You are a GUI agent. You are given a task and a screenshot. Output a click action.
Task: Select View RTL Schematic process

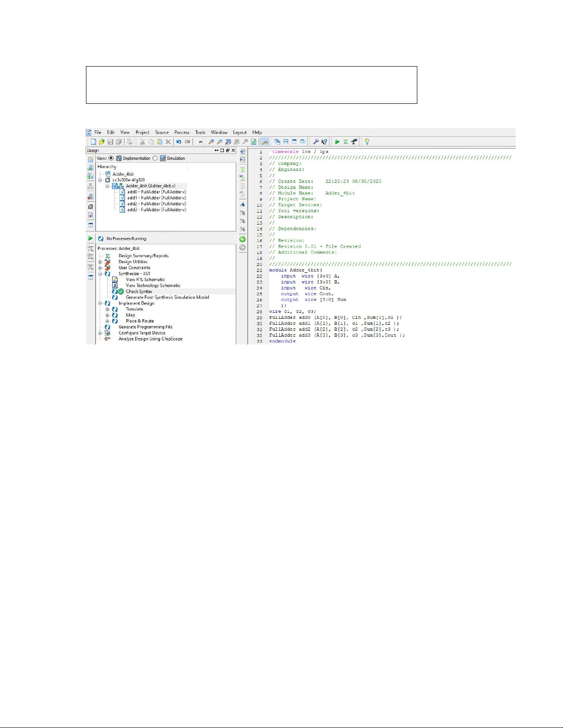(145, 280)
